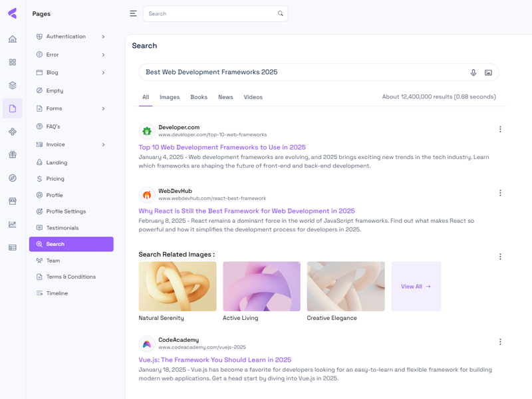532x399 pixels.
Task: Open the Active Living image thumbnail
Action: tap(261, 287)
